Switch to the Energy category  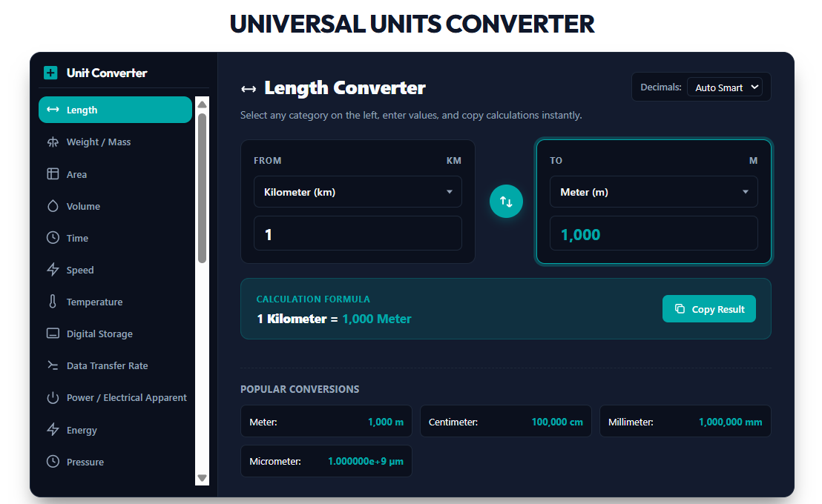(115, 430)
